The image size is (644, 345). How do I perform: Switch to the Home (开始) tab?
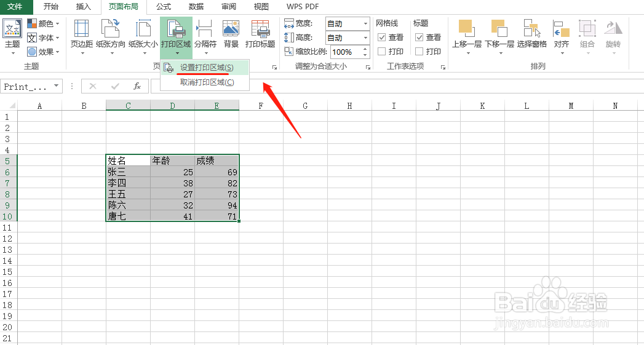[50, 7]
